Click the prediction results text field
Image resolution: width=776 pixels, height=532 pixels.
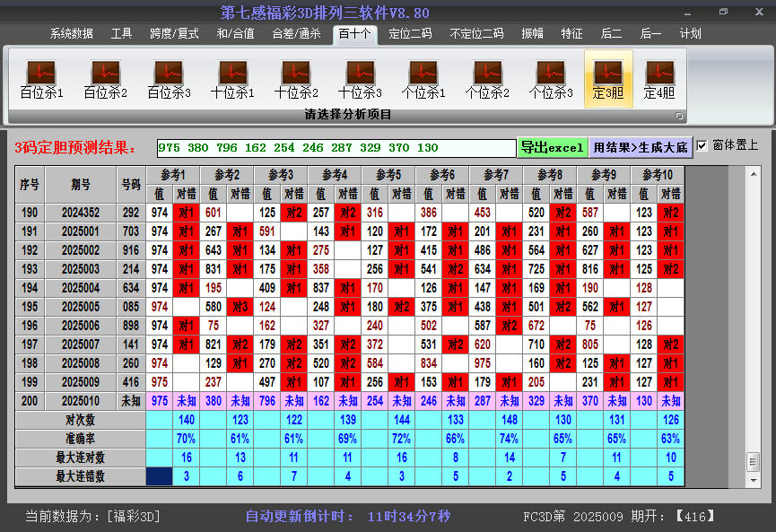click(x=336, y=147)
